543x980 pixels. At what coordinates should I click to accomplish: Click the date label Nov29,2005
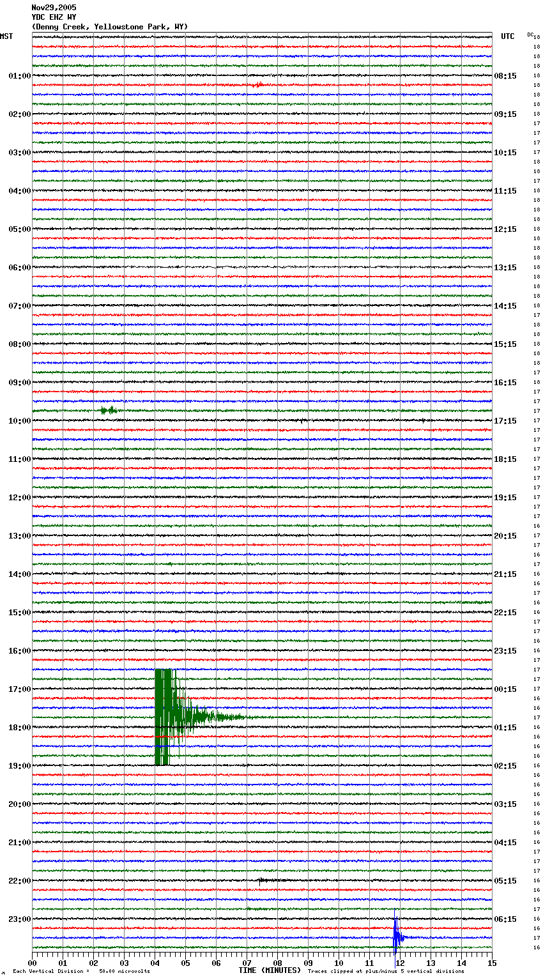[54, 8]
